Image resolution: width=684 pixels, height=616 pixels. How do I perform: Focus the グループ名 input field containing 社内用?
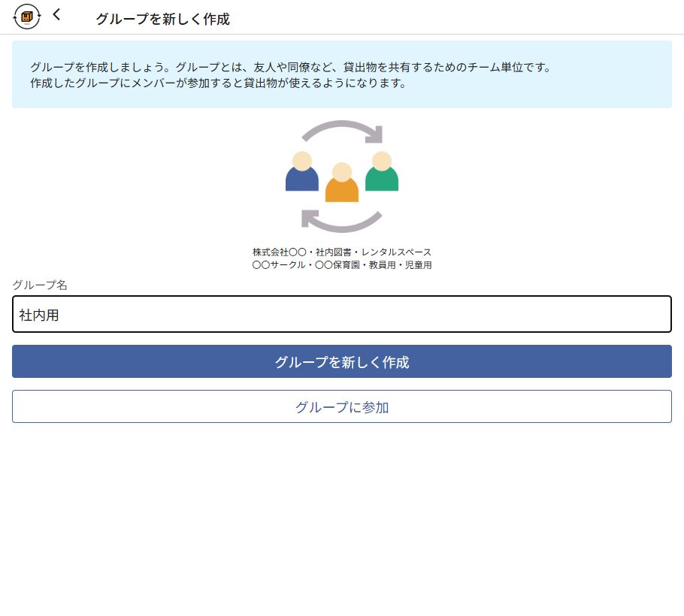(x=341, y=314)
